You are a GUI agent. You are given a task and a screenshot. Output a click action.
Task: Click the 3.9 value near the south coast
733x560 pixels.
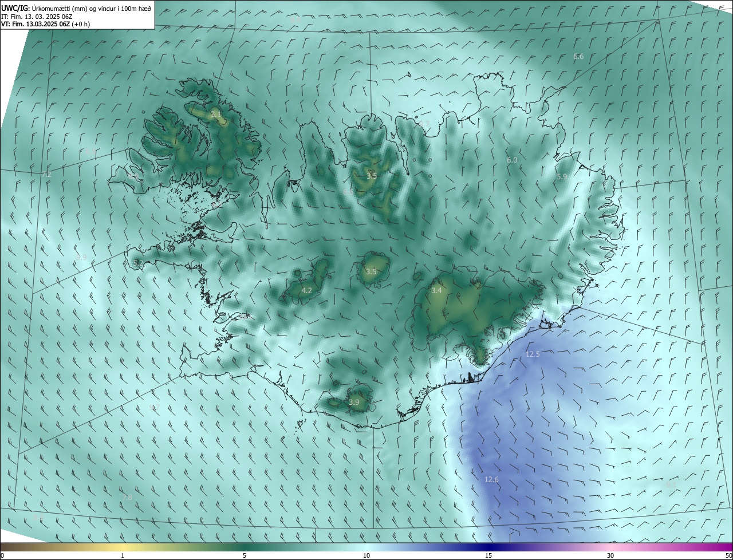coord(354,403)
